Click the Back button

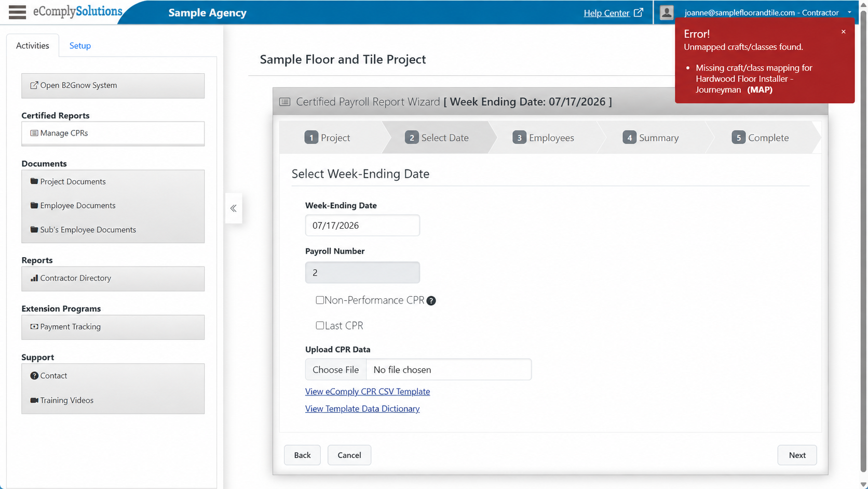(302, 455)
